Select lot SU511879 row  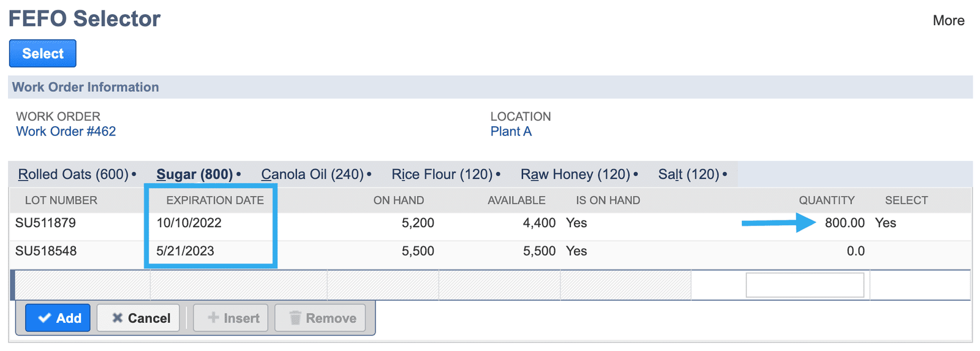pos(490,223)
